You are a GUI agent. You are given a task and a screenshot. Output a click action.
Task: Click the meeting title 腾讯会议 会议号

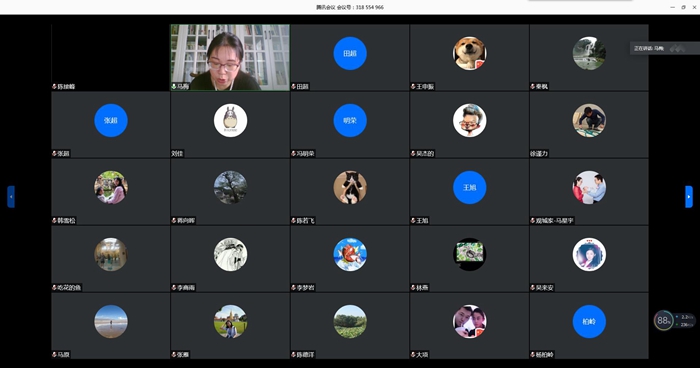350,7
